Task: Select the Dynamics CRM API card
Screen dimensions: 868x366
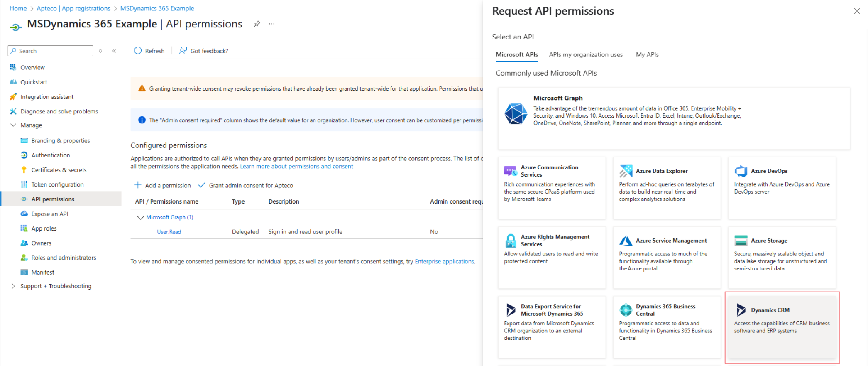Action: 782,327
